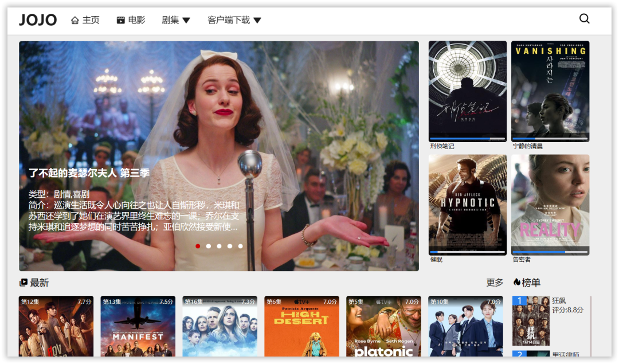The height and width of the screenshot is (364, 619).
Task: Click the blue rank 2 badge
Action: pyautogui.click(x=520, y=354)
